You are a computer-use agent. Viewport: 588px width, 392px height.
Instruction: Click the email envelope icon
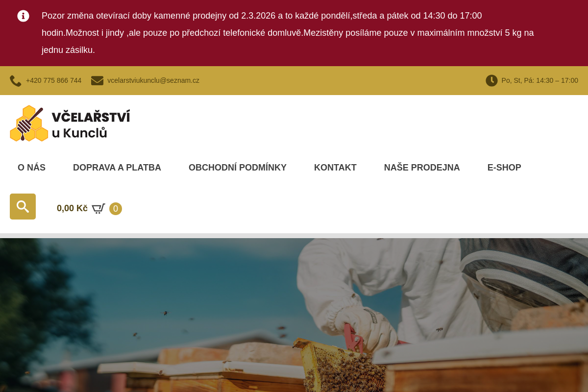pyautogui.click(x=97, y=80)
